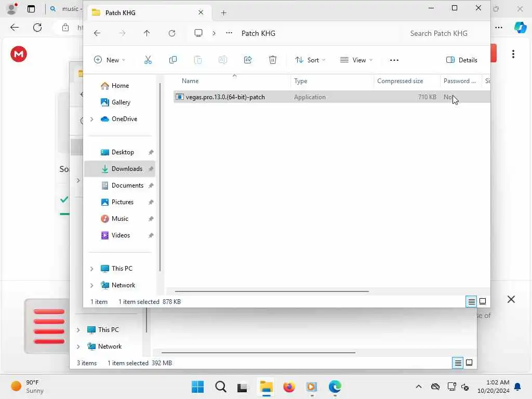The width and height of the screenshot is (532, 399).
Task: Click the Rename icon in toolbar
Action: (x=222, y=60)
